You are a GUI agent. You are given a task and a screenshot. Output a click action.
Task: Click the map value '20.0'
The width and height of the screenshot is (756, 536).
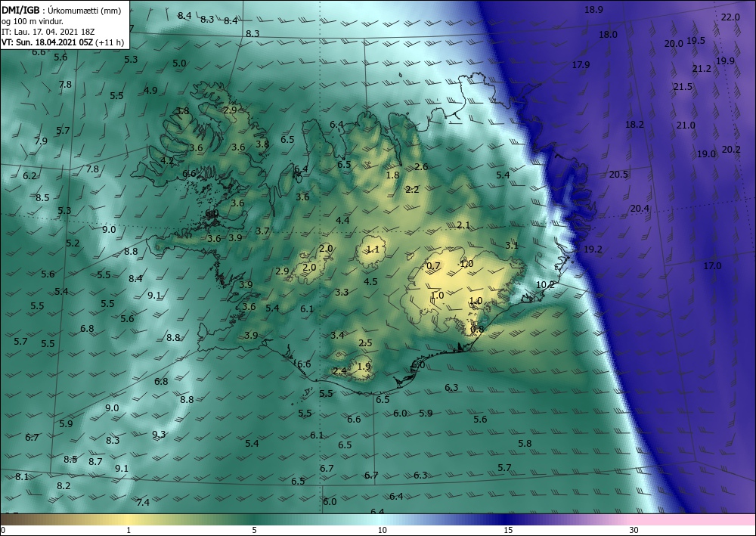pyautogui.click(x=674, y=44)
